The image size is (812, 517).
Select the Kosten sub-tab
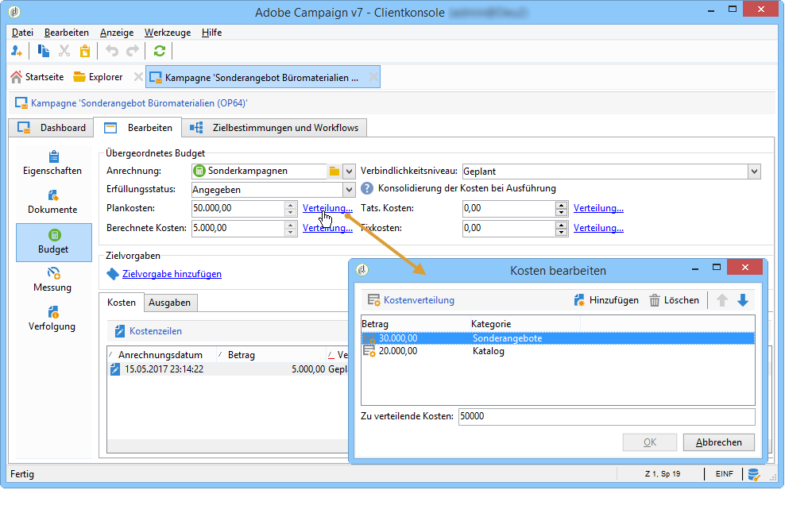click(x=122, y=303)
